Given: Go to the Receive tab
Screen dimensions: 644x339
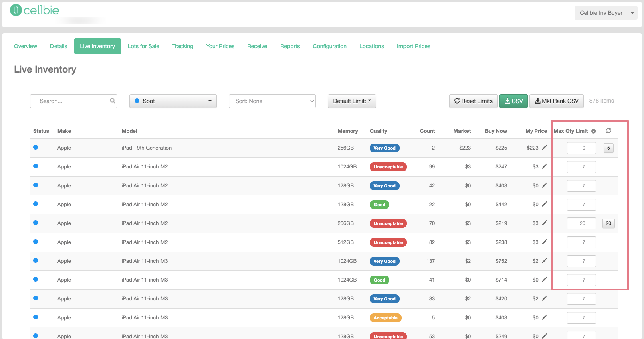Looking at the screenshot, I should pos(257,46).
